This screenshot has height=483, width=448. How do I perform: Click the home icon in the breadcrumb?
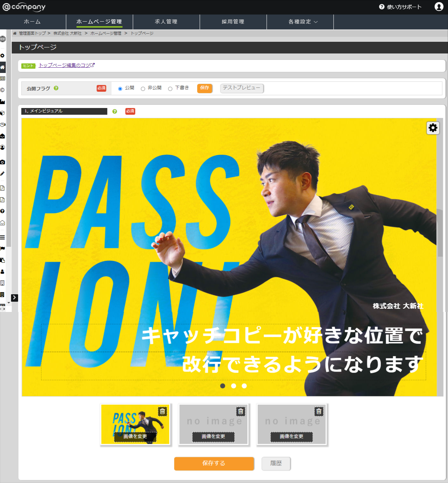pyautogui.click(x=15, y=33)
